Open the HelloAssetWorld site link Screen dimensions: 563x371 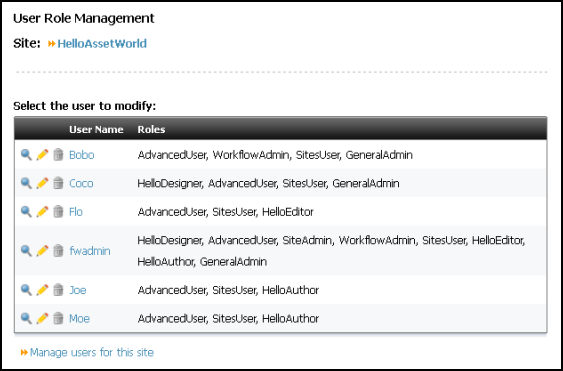click(102, 44)
